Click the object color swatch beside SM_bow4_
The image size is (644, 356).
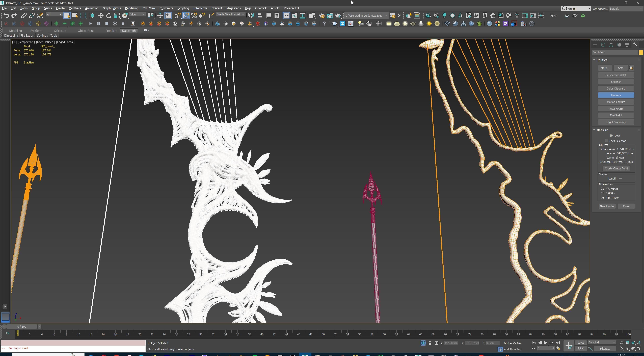coord(641,52)
